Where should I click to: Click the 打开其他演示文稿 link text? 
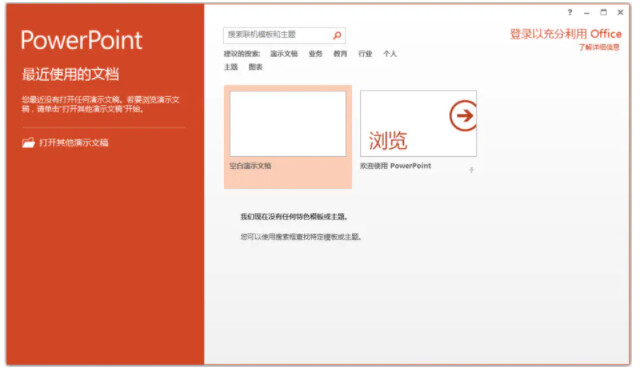[x=74, y=143]
